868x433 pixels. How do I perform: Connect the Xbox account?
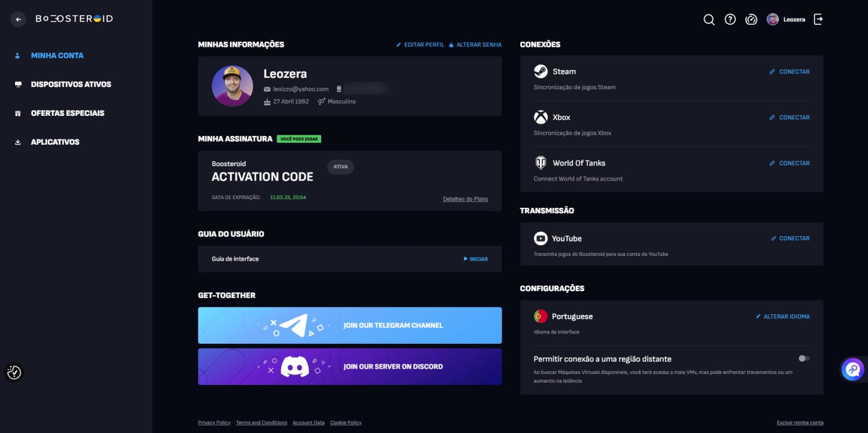tap(789, 118)
